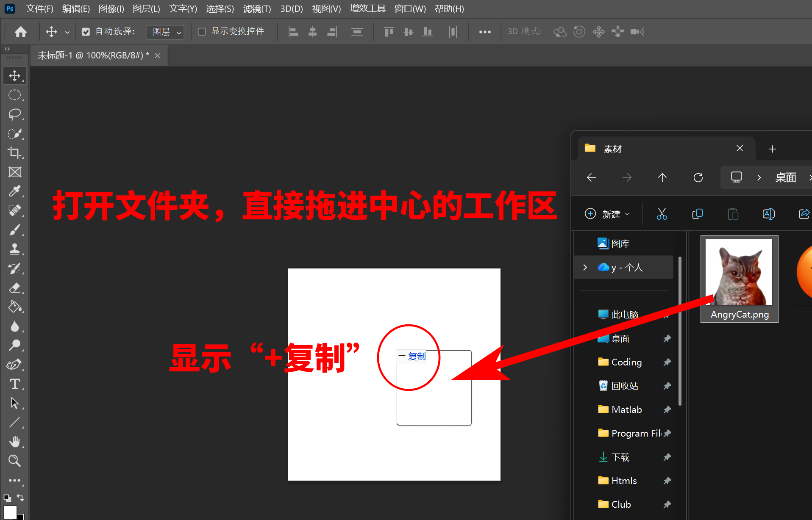Viewport: 812px width, 520px height.
Task: Choose the Clone Stamp tool
Action: coord(15,249)
